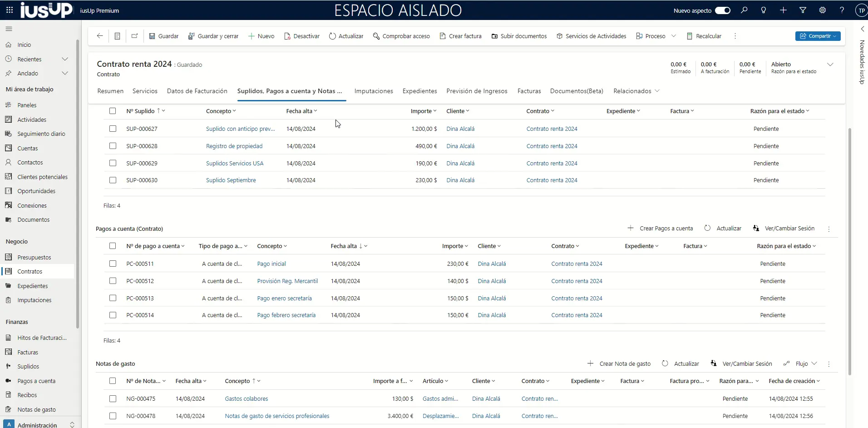Viewport: 868px width, 428px height.
Task: Click the back arrow in command bar
Action: (x=100, y=36)
